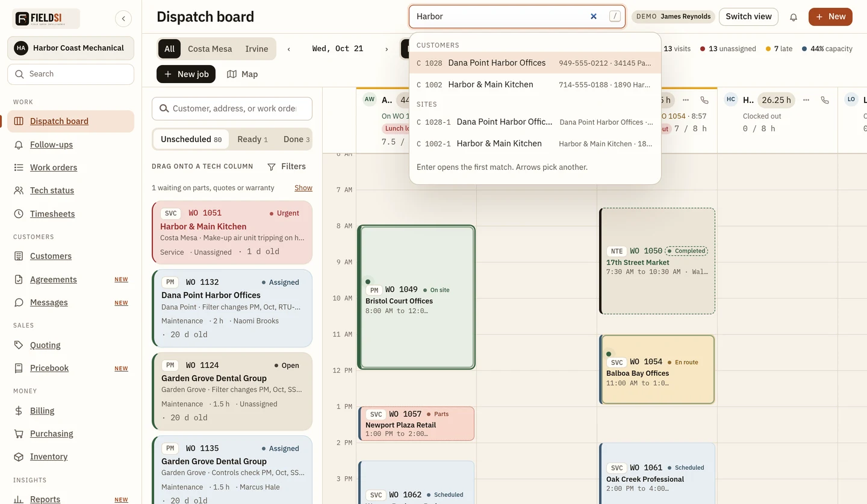Viewport: 867px width, 504px height.
Task: Open the Harbor Coast Mechanical company switcher
Action: click(70, 48)
